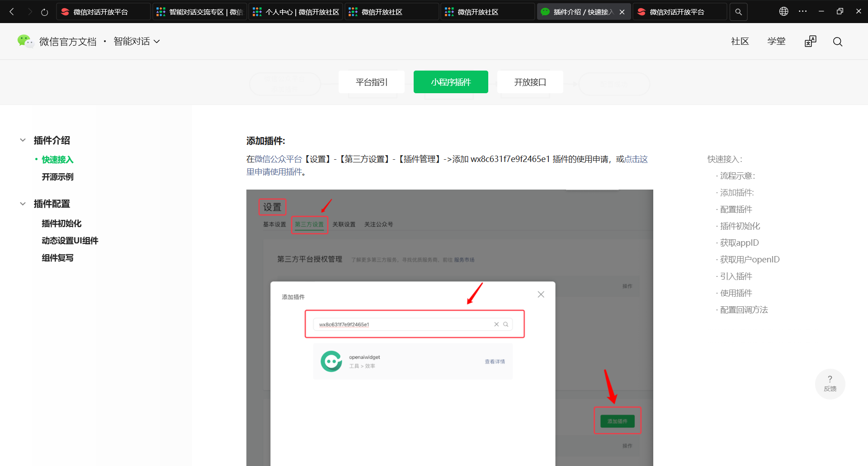Jump to 获取appID in page outline
Viewport: 868px width, 466px height.
(739, 243)
